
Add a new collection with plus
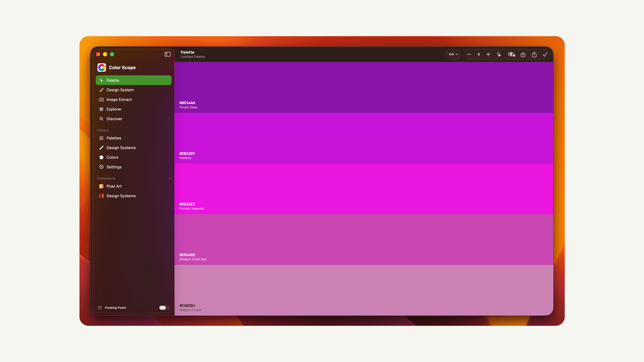(170, 178)
